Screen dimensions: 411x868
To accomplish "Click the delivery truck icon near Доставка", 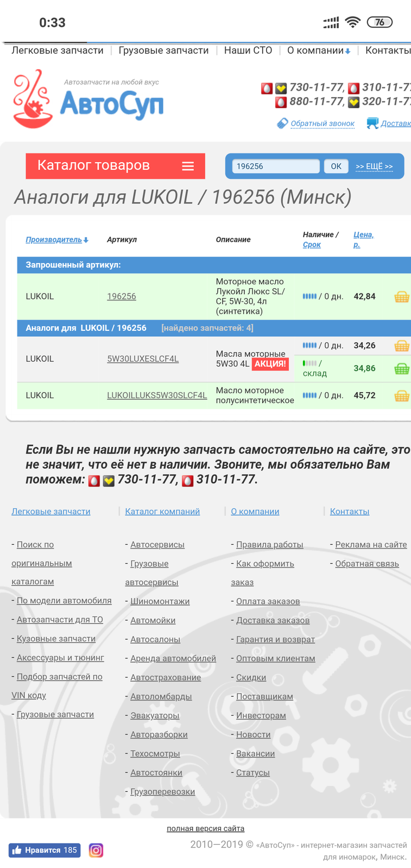I will pos(372,123).
